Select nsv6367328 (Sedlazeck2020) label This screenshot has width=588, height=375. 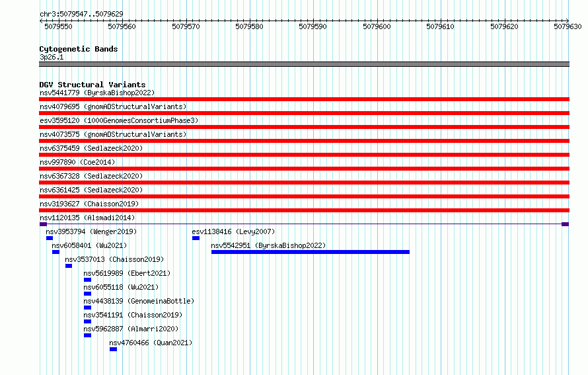tap(91, 176)
